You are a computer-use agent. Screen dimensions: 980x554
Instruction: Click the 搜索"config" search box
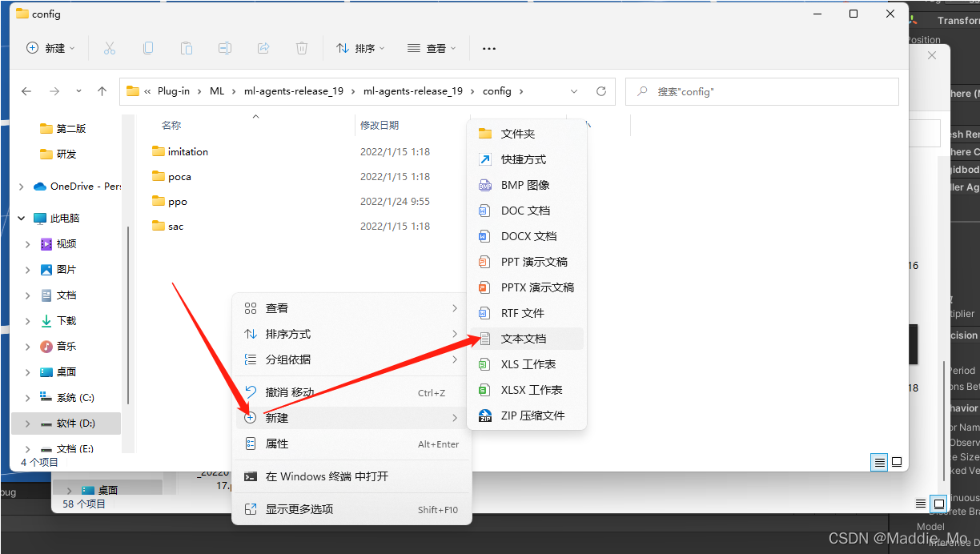(762, 91)
